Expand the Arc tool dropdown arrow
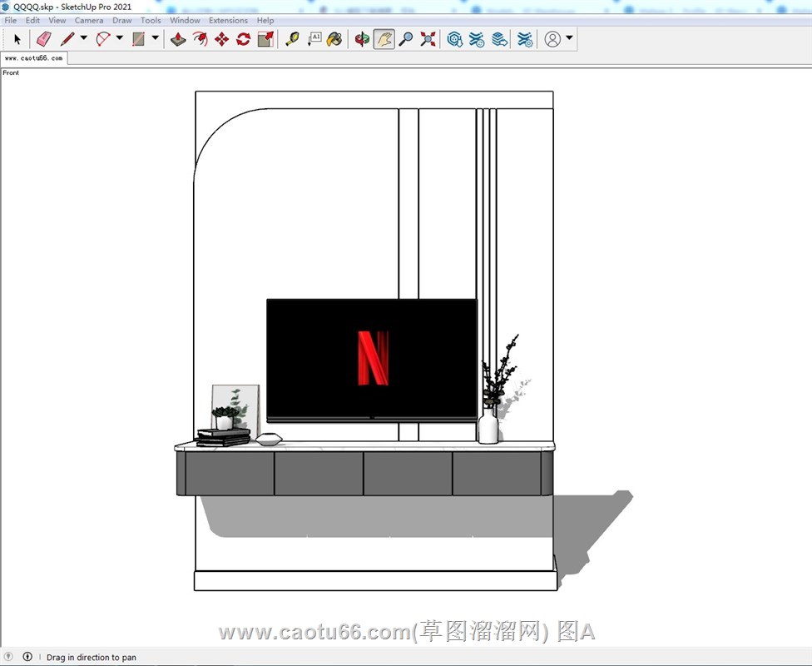Screen dimensions: 812x666 (x=120, y=37)
